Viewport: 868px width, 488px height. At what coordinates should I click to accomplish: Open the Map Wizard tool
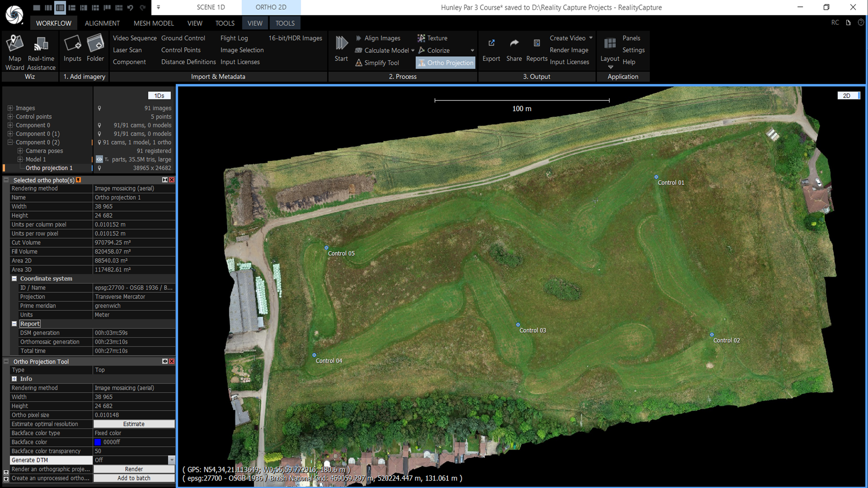(x=15, y=44)
